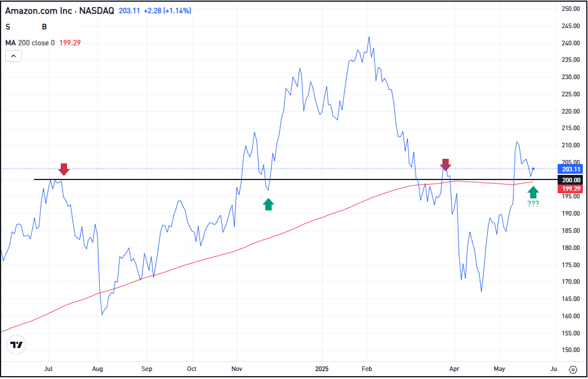The width and height of the screenshot is (588, 379).
Task: Click the May label on time axis
Action: click(499, 369)
